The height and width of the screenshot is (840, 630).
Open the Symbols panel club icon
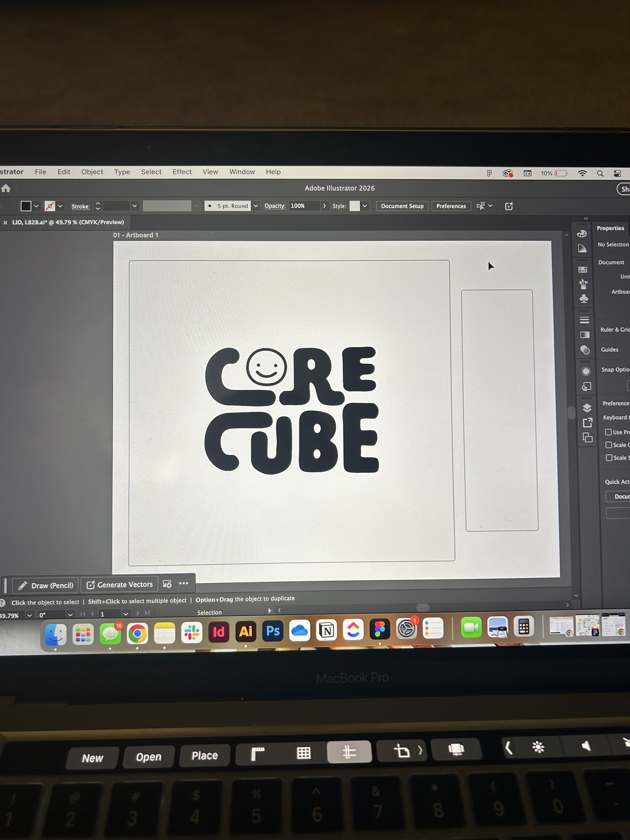pos(584,299)
